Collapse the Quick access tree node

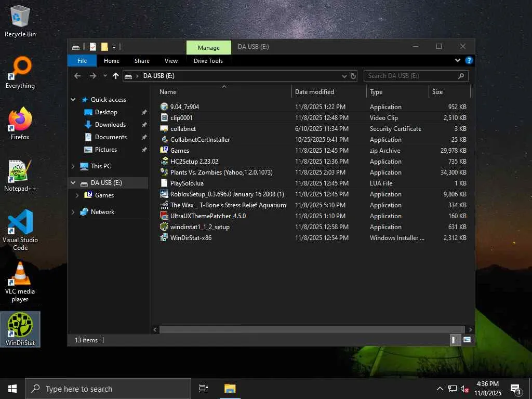[x=73, y=99]
